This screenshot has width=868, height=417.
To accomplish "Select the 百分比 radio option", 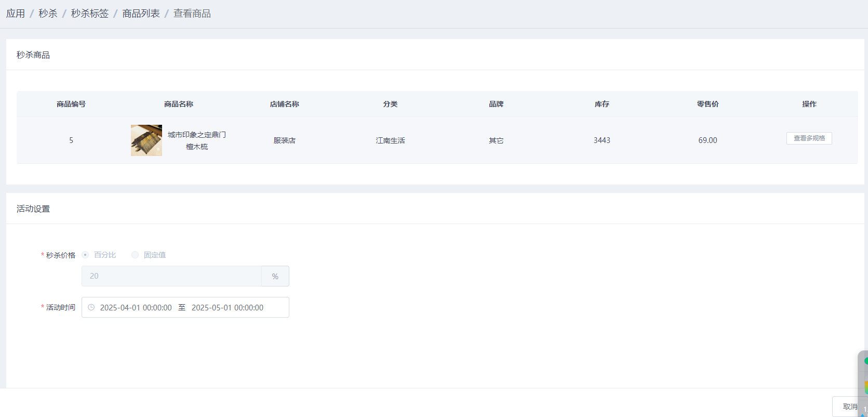I will pyautogui.click(x=86, y=255).
